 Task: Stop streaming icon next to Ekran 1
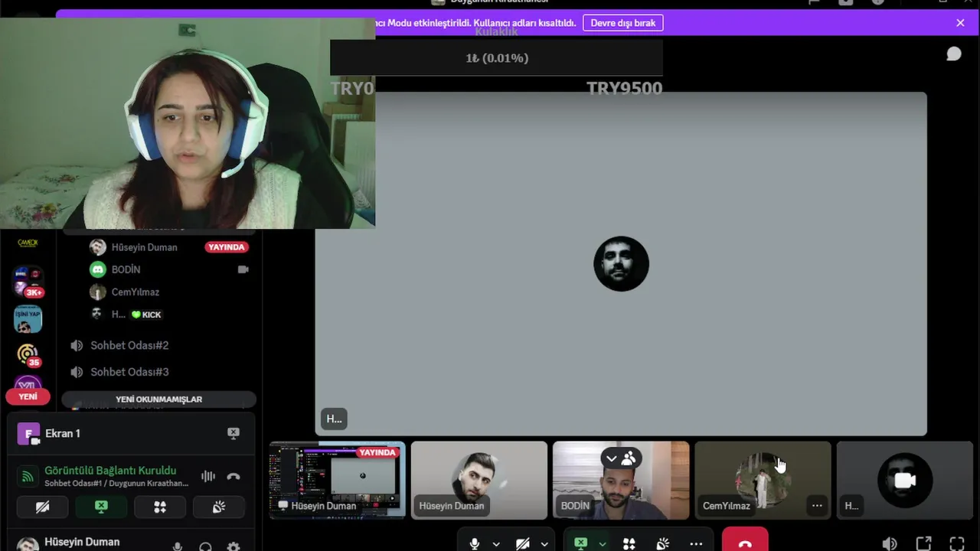coord(234,433)
